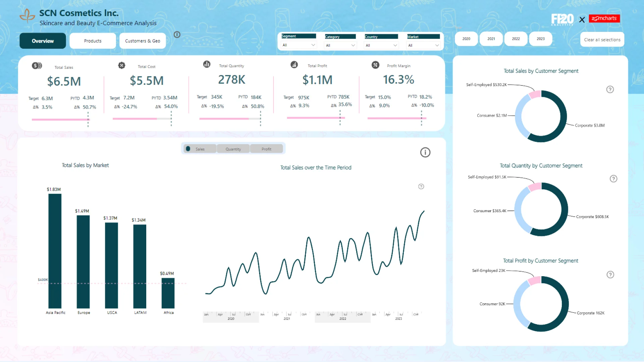Filter by year 2023
Screen dimensions: 644x362
541,39
